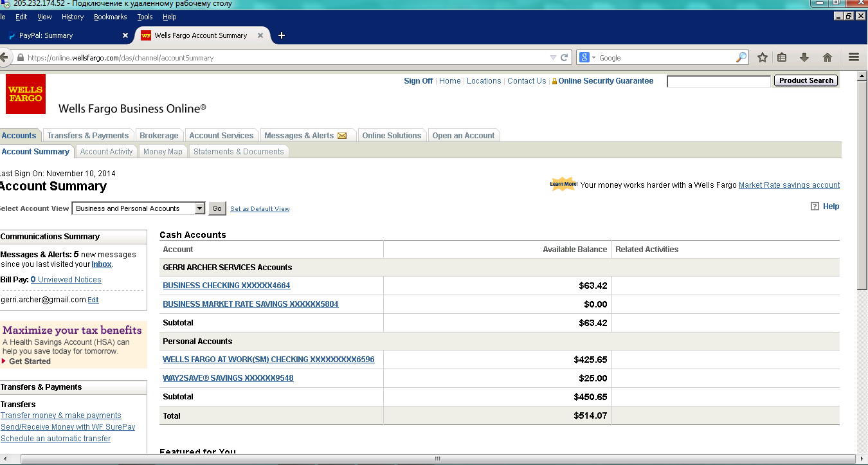Open WELLS FARGO AT WORK(SM) CHECKING account

click(268, 360)
